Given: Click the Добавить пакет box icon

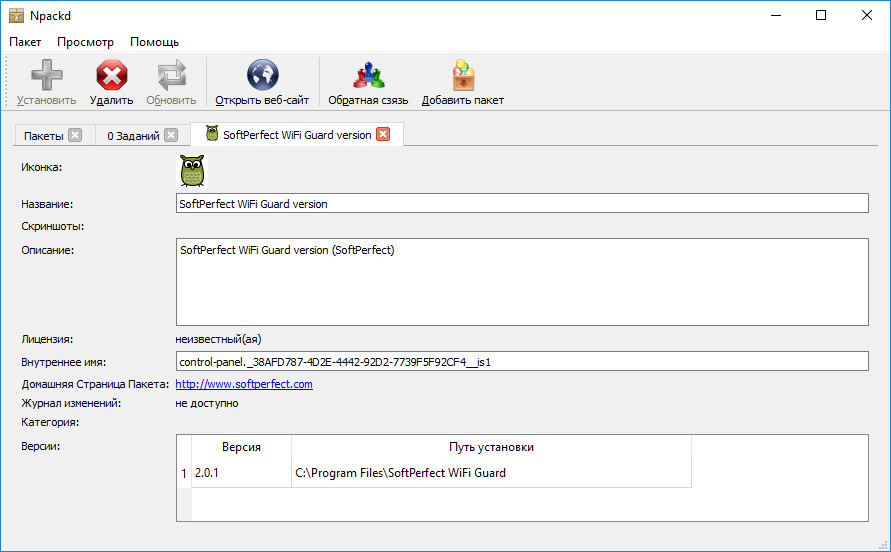Looking at the screenshot, I should [463, 75].
